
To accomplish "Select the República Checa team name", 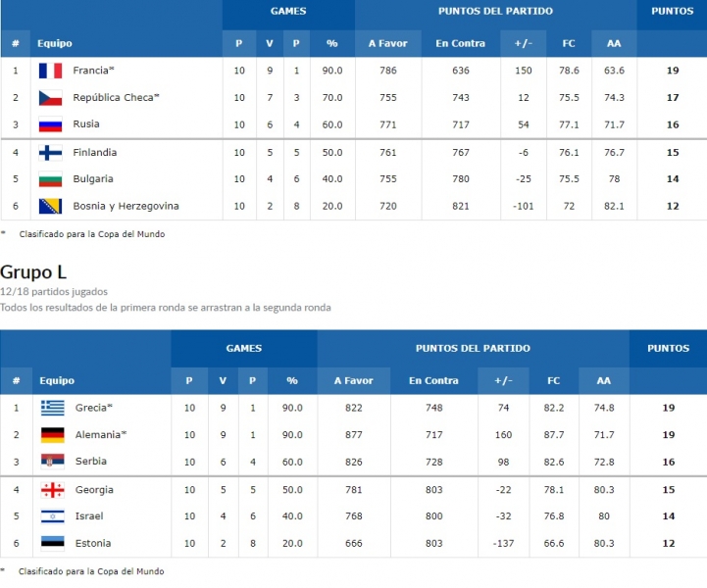I will [x=116, y=98].
